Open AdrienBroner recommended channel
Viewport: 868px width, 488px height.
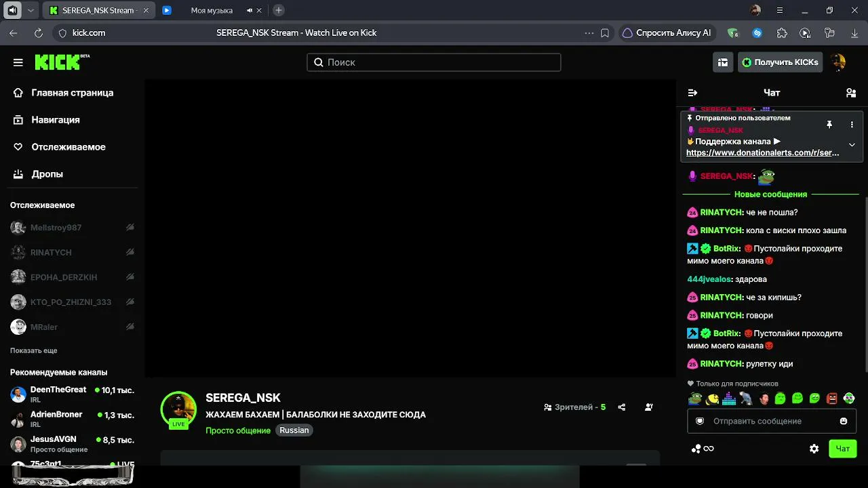pyautogui.click(x=73, y=419)
